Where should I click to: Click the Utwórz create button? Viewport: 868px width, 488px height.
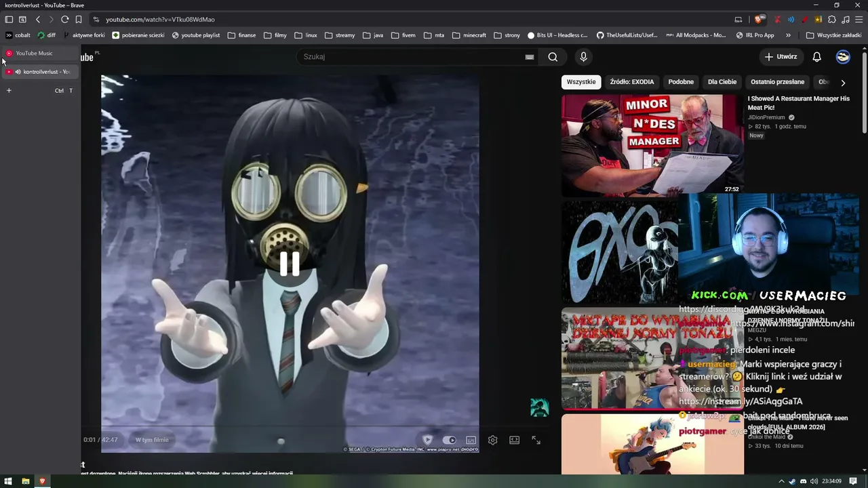click(781, 57)
